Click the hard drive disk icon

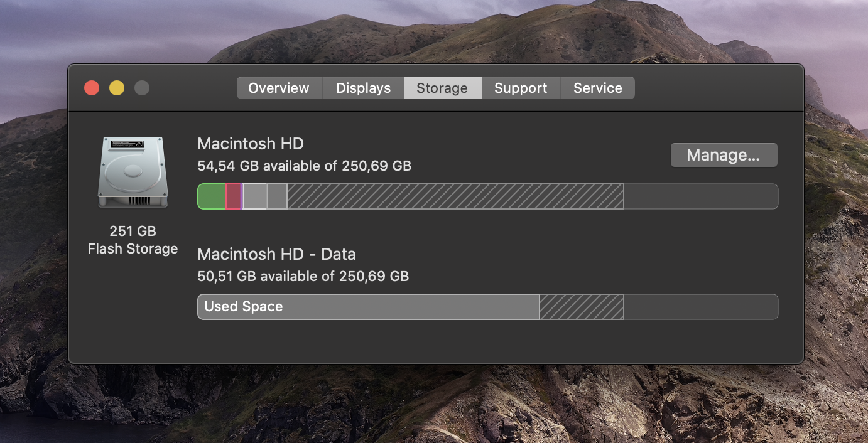[133, 172]
